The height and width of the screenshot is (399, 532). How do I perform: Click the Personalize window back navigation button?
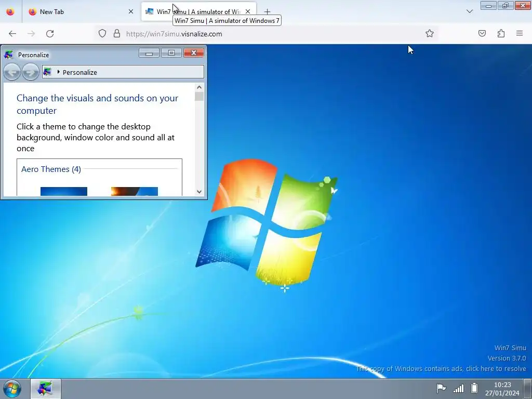[x=12, y=72]
